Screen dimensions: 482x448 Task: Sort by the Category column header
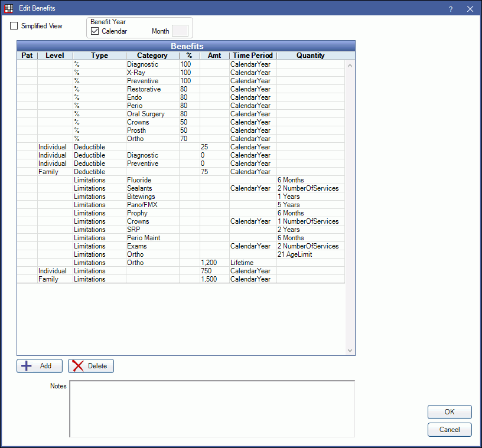click(152, 55)
